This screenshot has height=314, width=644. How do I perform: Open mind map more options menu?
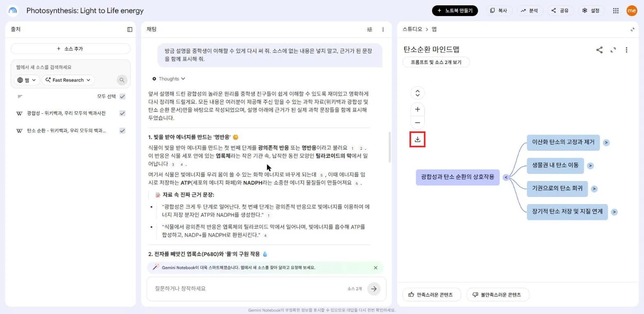(626, 50)
